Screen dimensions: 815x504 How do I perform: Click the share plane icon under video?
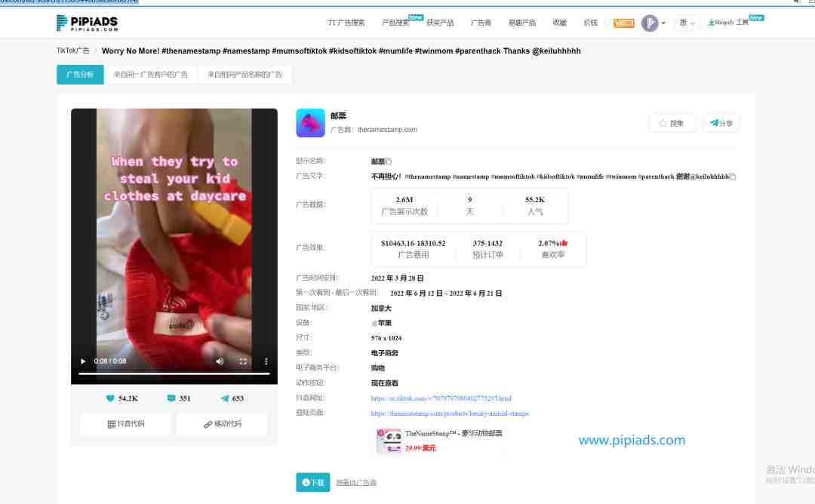(225, 398)
